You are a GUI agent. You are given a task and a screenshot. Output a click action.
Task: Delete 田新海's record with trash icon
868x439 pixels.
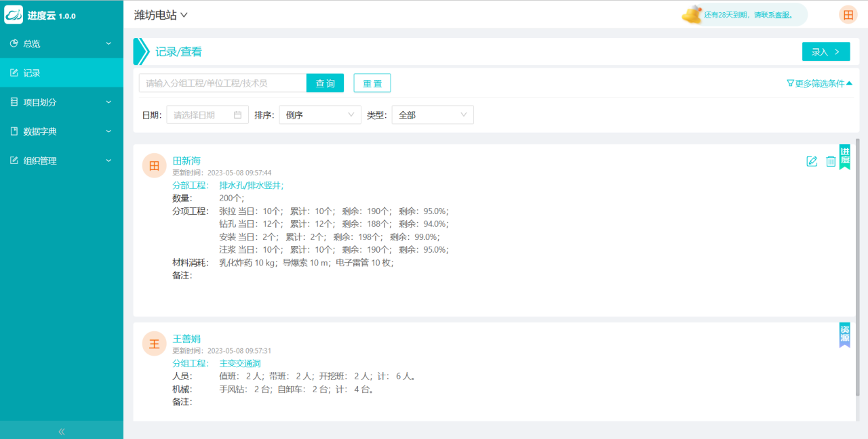coord(831,161)
